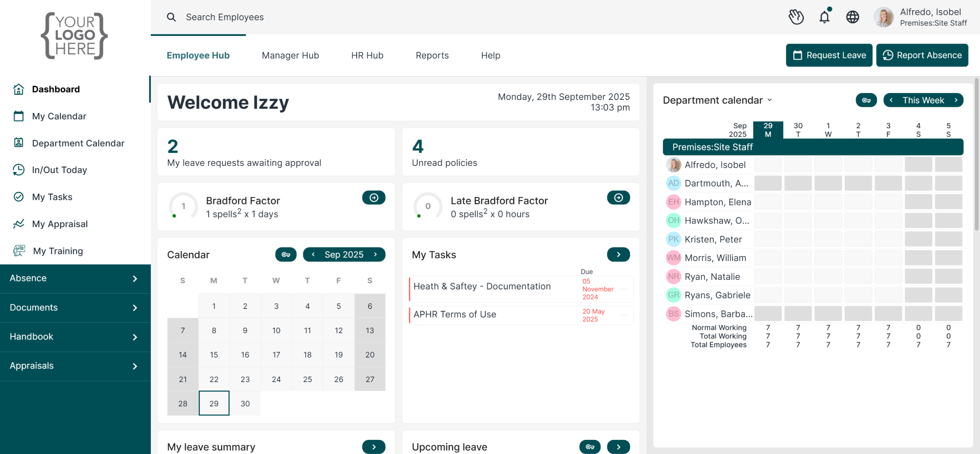Click the search magnifier icon

pyautogui.click(x=171, y=17)
